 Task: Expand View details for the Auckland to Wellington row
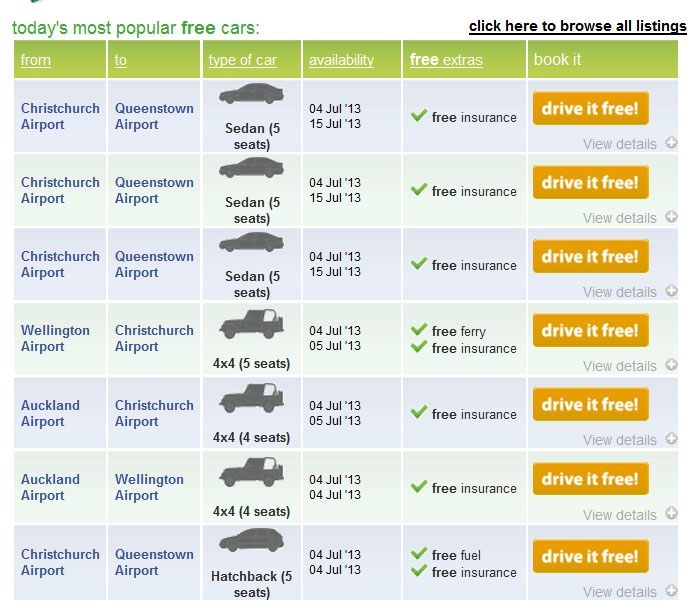[x=620, y=515]
